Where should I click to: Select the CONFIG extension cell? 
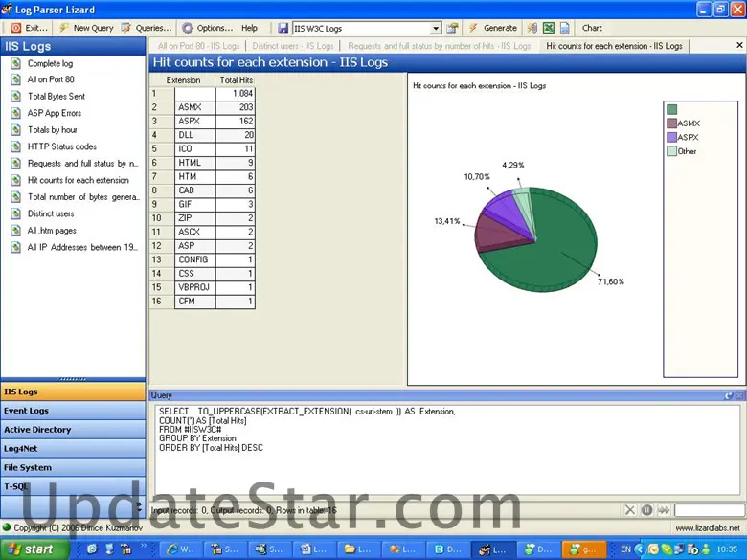pos(194,259)
